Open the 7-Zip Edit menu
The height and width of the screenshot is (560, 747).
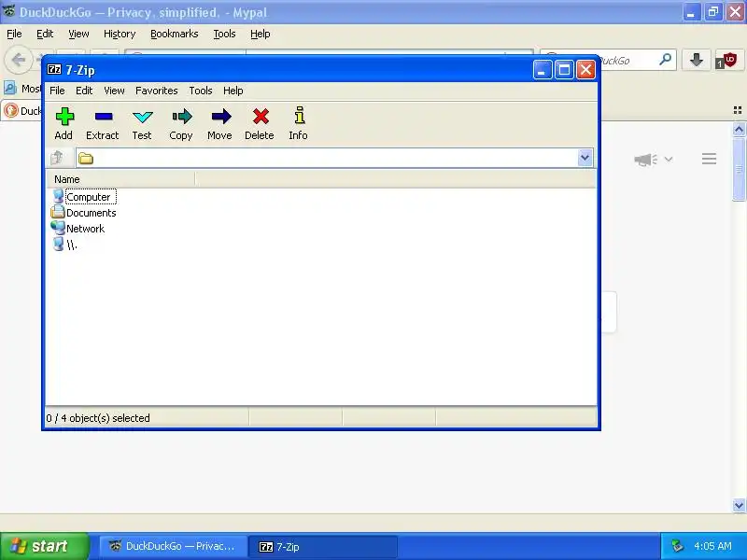tap(84, 91)
